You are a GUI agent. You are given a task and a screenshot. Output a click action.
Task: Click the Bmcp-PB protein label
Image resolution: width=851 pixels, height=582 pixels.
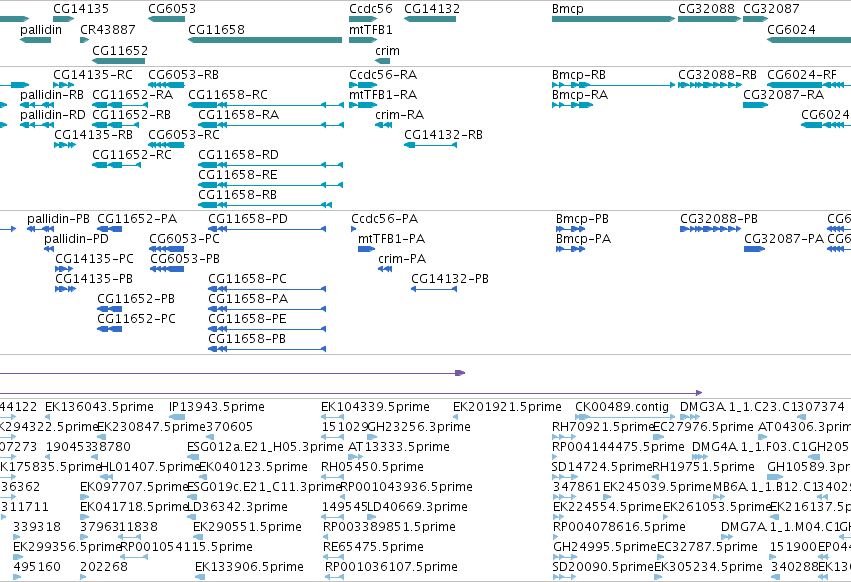[582, 219]
